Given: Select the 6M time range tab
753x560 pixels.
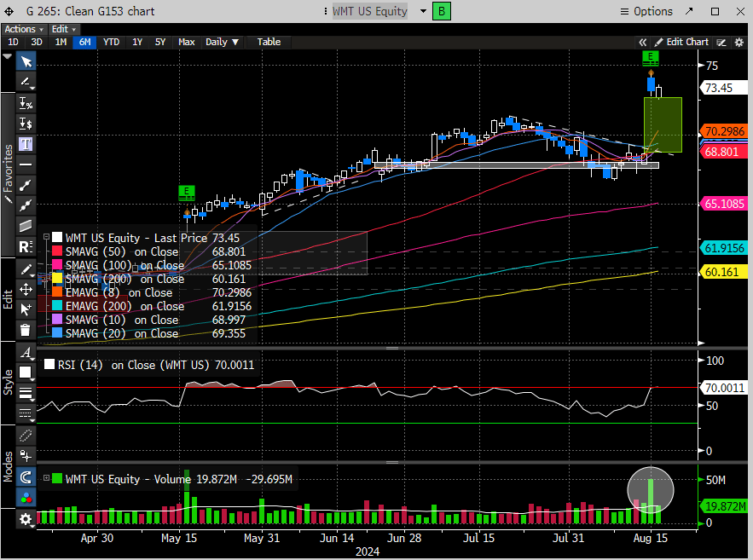Looking at the screenshot, I should (84, 43).
